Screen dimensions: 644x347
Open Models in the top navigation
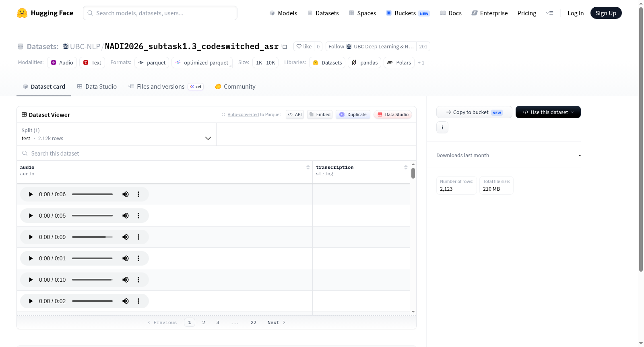[x=283, y=13]
